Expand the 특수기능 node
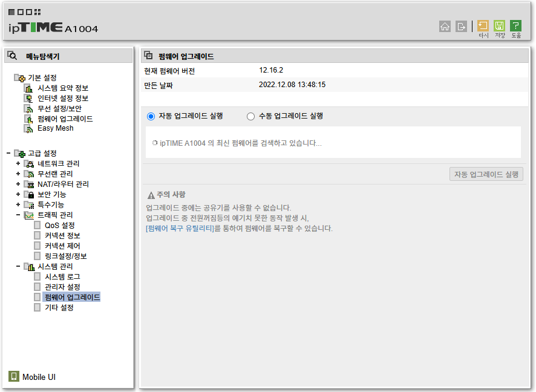The image size is (536, 392). pos(18,204)
